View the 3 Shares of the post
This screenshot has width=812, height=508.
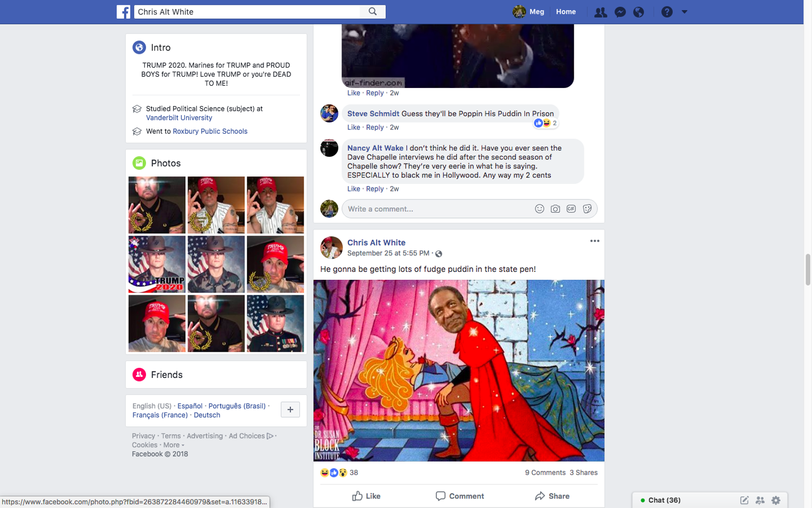(583, 472)
